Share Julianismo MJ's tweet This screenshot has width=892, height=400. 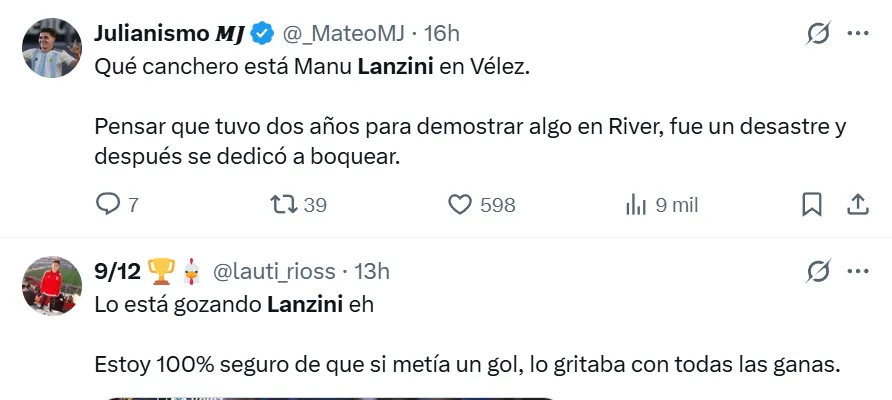click(857, 205)
